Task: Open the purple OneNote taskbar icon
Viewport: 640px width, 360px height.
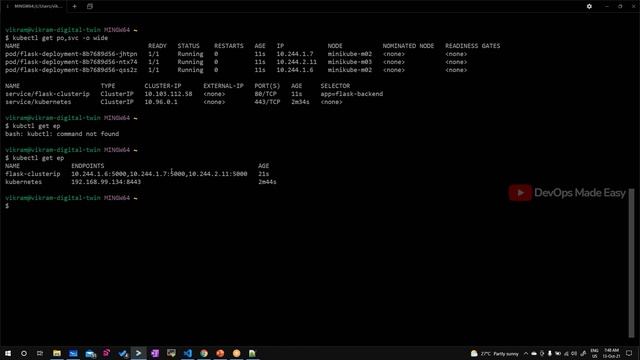Action: pos(155,353)
